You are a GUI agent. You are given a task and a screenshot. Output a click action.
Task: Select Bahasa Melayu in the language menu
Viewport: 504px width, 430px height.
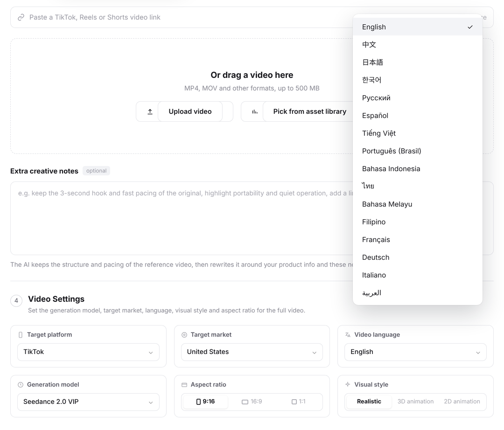coord(418,204)
